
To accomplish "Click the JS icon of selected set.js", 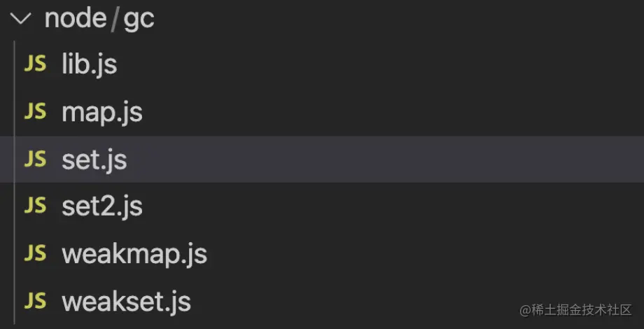I will (x=35, y=160).
